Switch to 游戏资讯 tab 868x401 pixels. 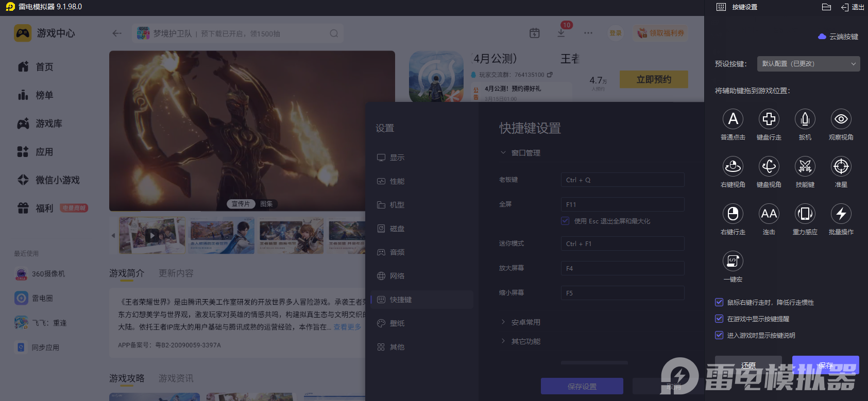[x=176, y=378]
